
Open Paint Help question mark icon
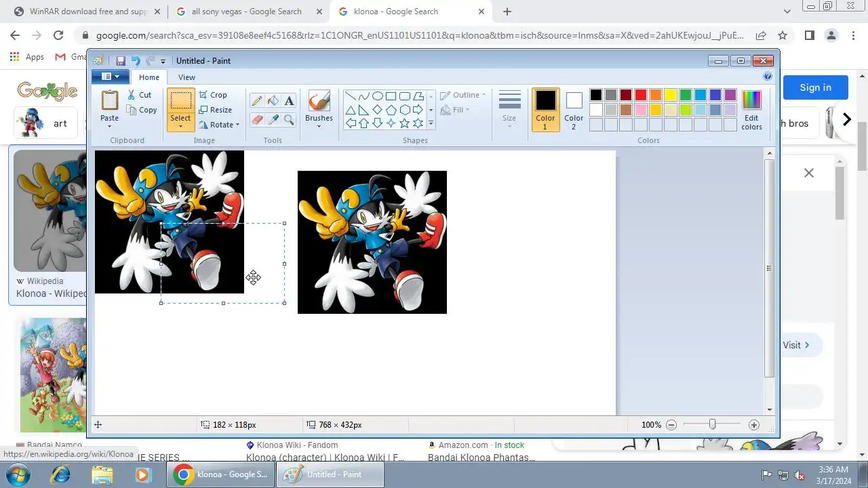click(x=768, y=77)
